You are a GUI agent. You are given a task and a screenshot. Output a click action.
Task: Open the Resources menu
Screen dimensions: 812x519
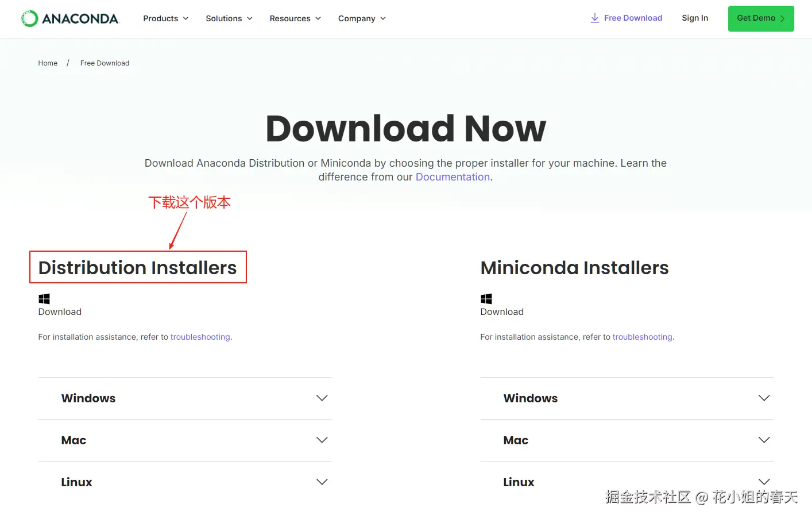pyautogui.click(x=295, y=18)
